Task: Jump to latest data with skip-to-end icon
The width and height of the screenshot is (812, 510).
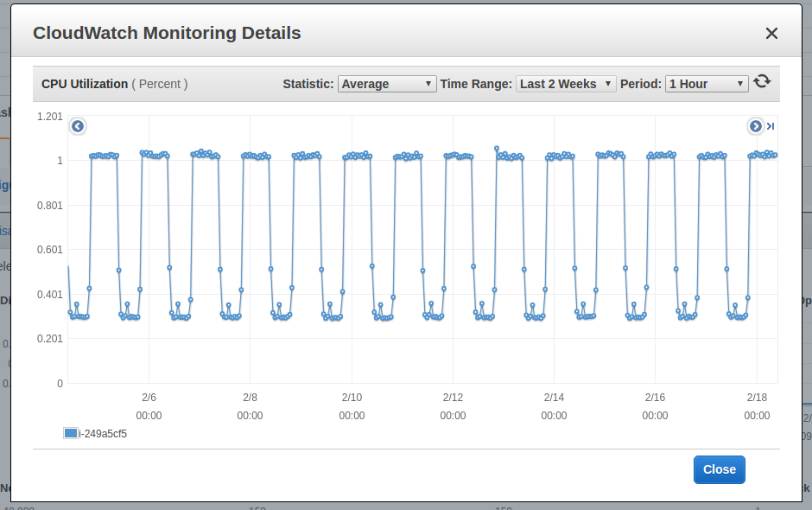Action: [771, 126]
